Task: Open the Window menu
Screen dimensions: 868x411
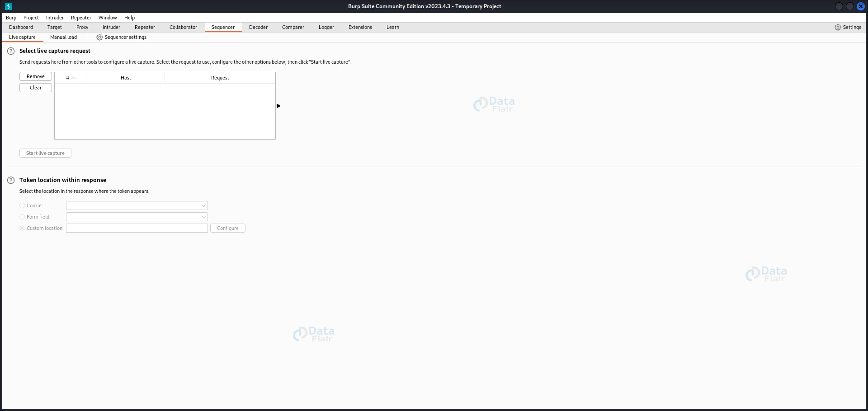Action: [x=108, y=18]
